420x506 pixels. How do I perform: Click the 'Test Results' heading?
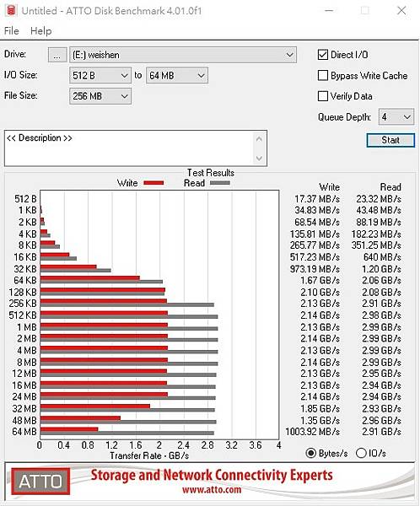pyautogui.click(x=211, y=173)
